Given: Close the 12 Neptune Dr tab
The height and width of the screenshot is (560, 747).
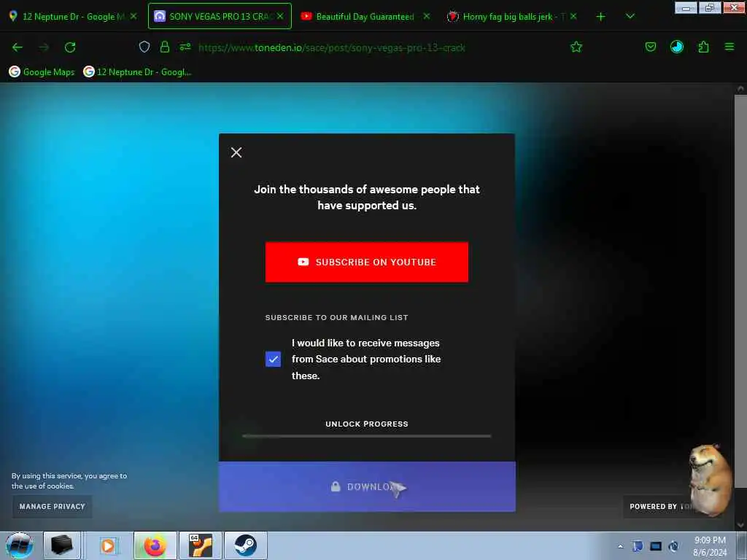Looking at the screenshot, I should (x=134, y=16).
